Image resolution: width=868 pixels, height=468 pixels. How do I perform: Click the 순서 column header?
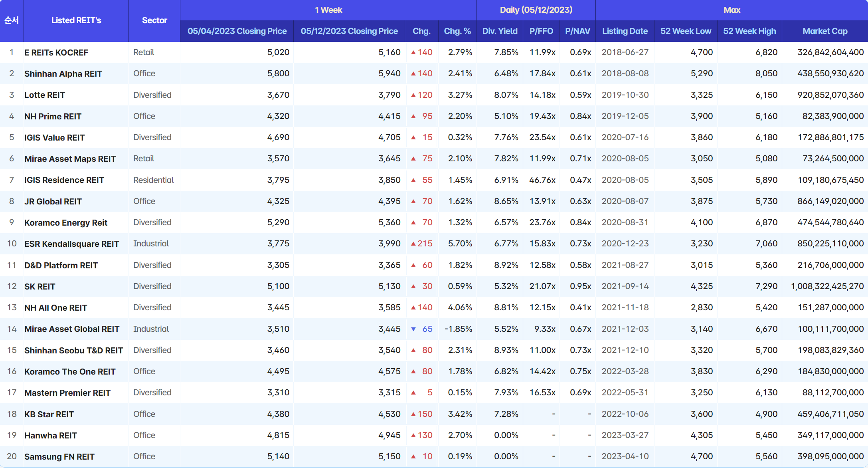[12, 20]
